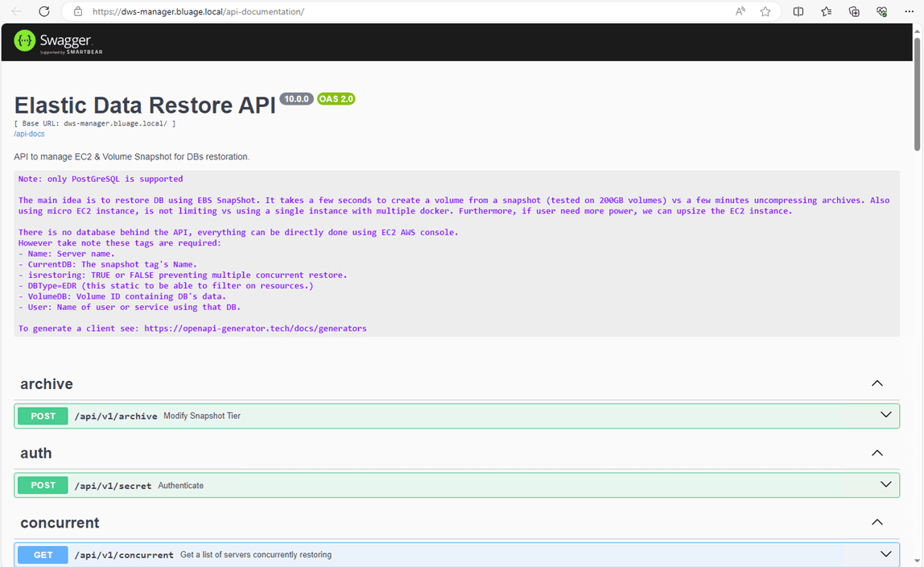Open Browser essentials health icon
This screenshot has width=924, height=567.
click(881, 11)
